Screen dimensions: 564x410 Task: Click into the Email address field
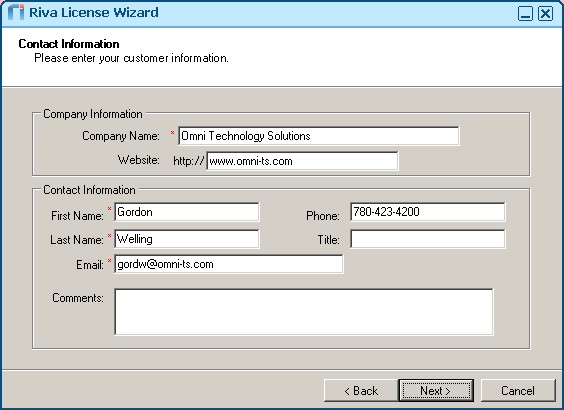pos(229,264)
